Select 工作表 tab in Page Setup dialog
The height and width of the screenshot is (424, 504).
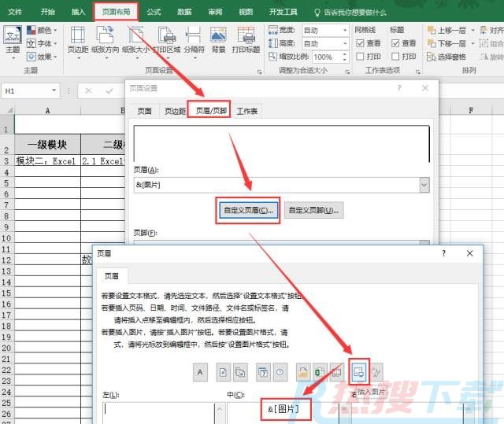point(246,112)
